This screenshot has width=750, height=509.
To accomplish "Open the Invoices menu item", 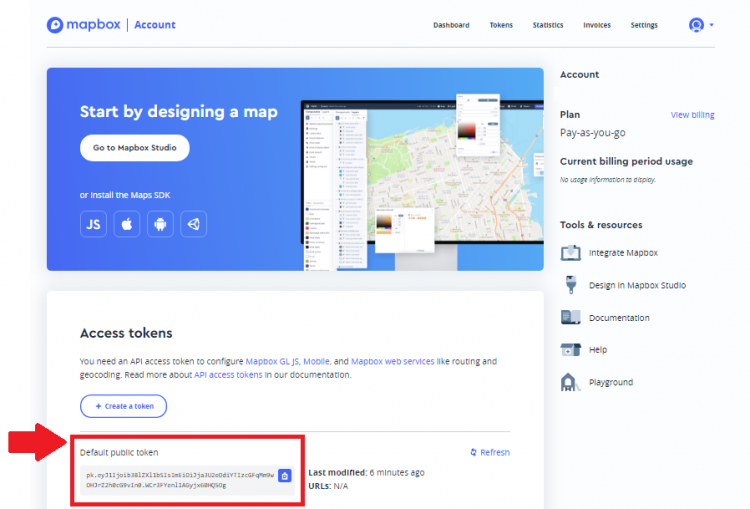I will (596, 25).
